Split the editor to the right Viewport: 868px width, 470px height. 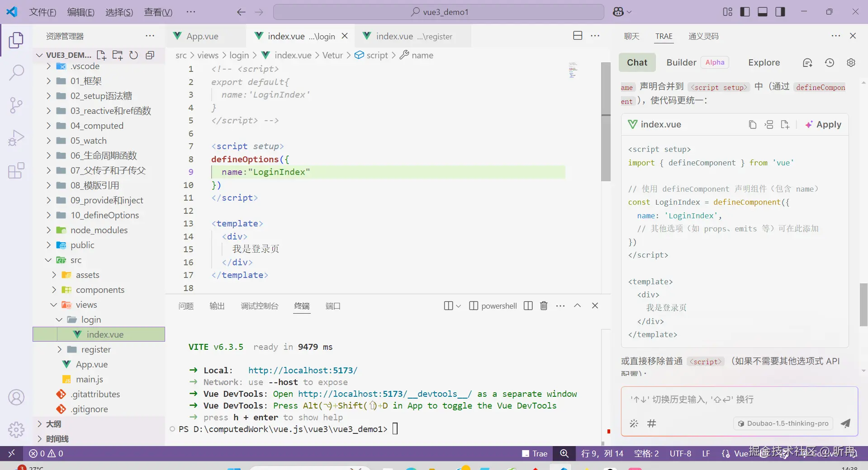coord(578,36)
